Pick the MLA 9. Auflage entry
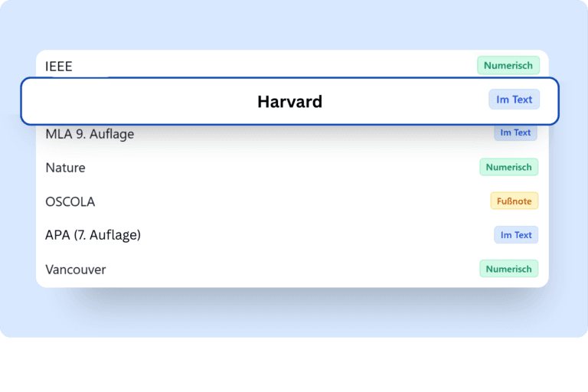 [x=90, y=134]
